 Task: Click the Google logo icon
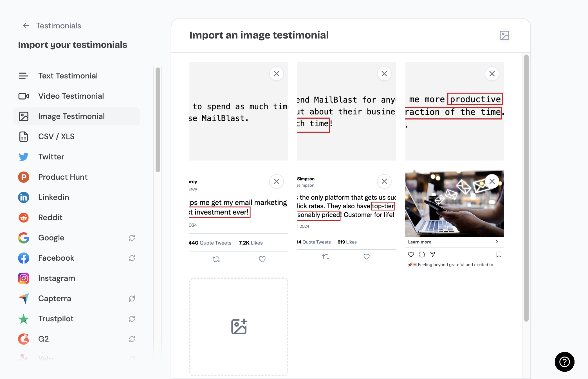pyautogui.click(x=24, y=238)
